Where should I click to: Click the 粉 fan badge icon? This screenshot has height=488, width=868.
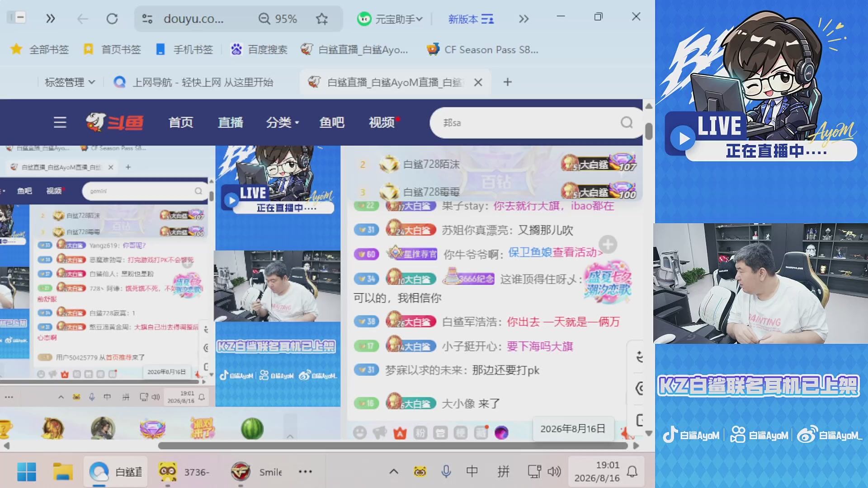420,433
